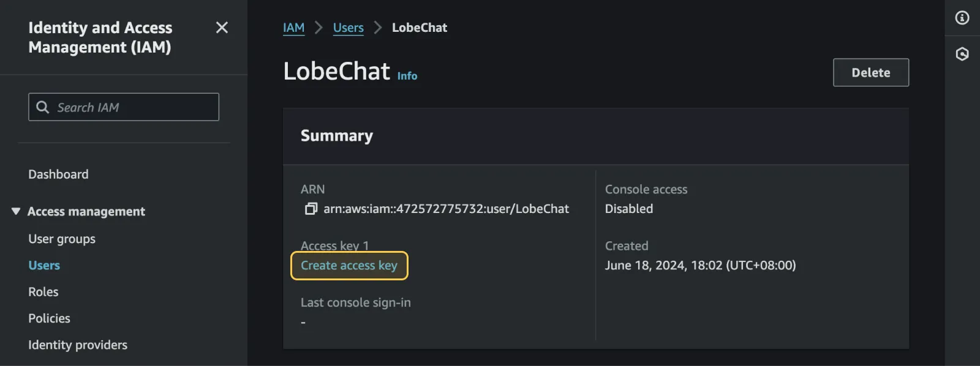Navigate to IAM via the breadcrumb
Viewport: 980px width, 366px height.
293,27
